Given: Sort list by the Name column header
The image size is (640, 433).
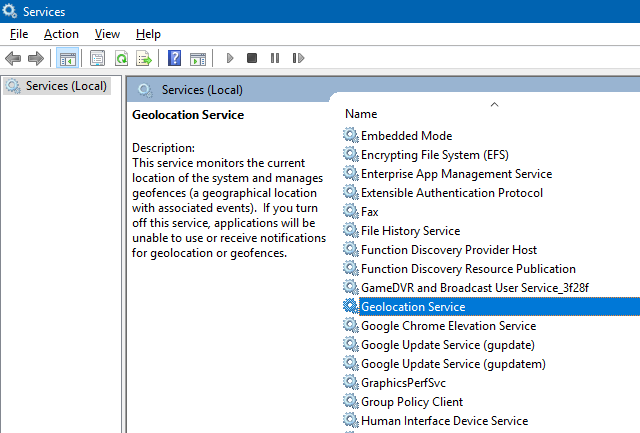Looking at the screenshot, I should (x=361, y=114).
